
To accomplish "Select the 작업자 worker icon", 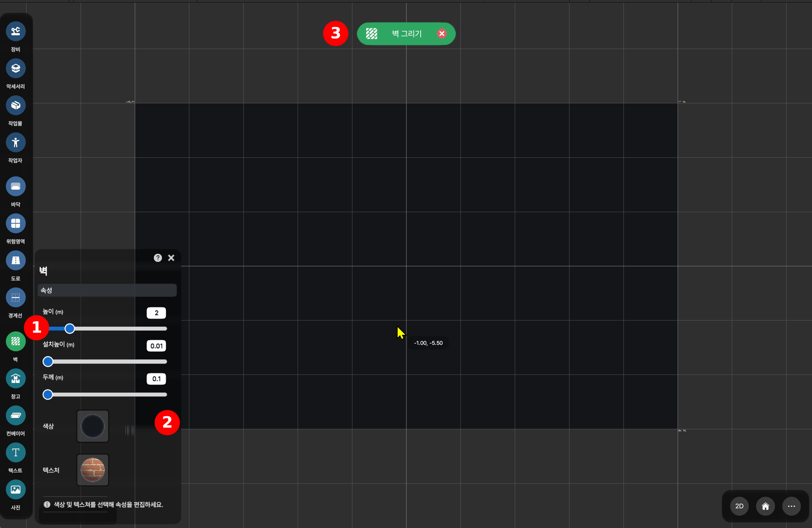I will click(16, 142).
